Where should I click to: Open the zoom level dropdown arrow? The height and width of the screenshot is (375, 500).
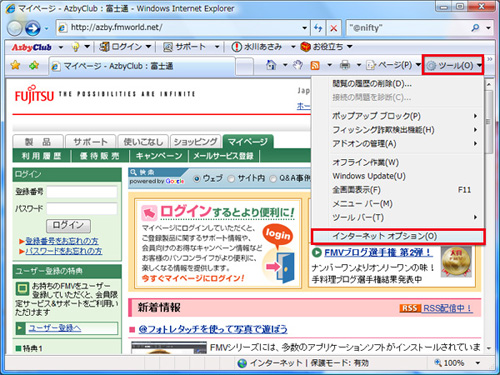click(478, 363)
